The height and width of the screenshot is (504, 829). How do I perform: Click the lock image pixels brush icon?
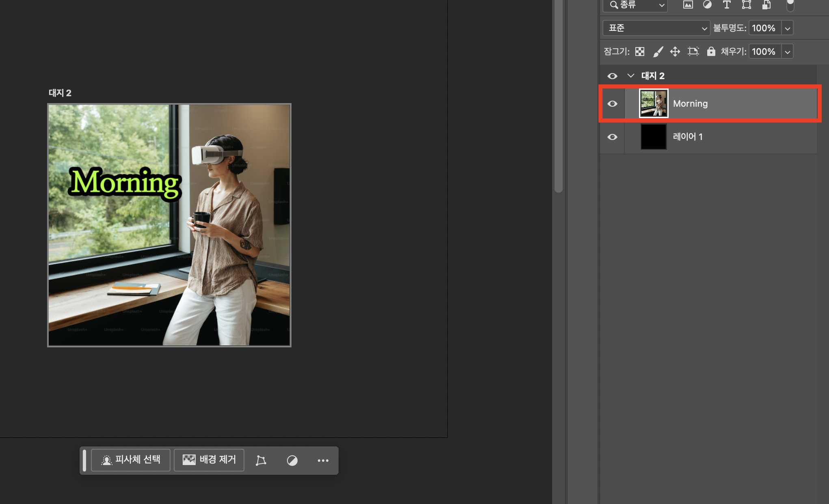[658, 52]
